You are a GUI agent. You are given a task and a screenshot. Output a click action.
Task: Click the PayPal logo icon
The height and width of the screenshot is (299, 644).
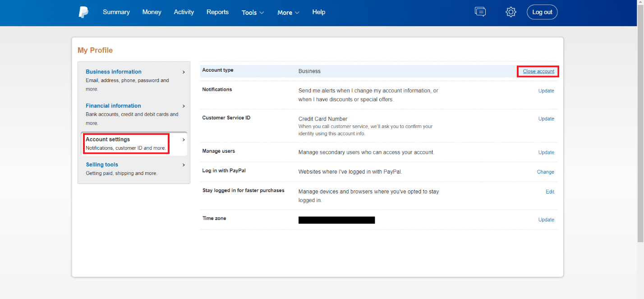[x=83, y=12]
